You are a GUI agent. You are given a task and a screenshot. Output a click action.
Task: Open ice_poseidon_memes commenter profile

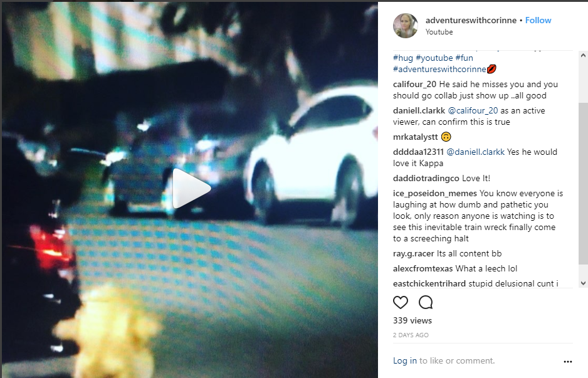[x=435, y=194]
